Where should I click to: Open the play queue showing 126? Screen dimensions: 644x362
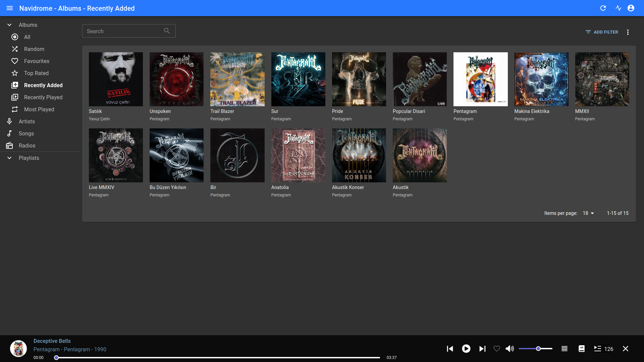[x=604, y=349]
